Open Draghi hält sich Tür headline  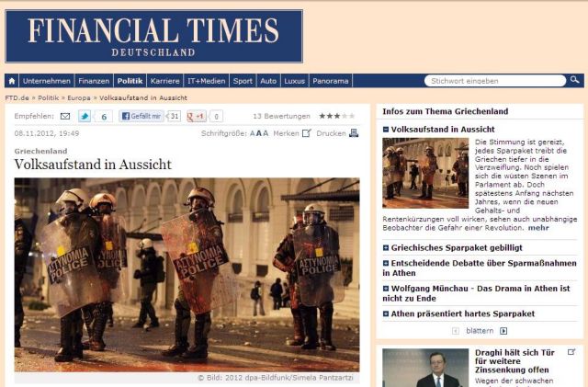click(516, 361)
